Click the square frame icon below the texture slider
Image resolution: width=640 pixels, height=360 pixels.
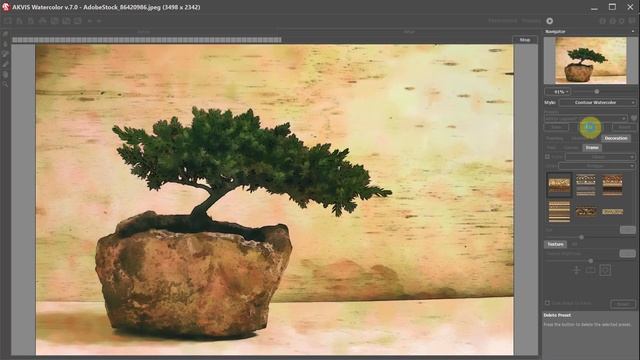tap(605, 270)
